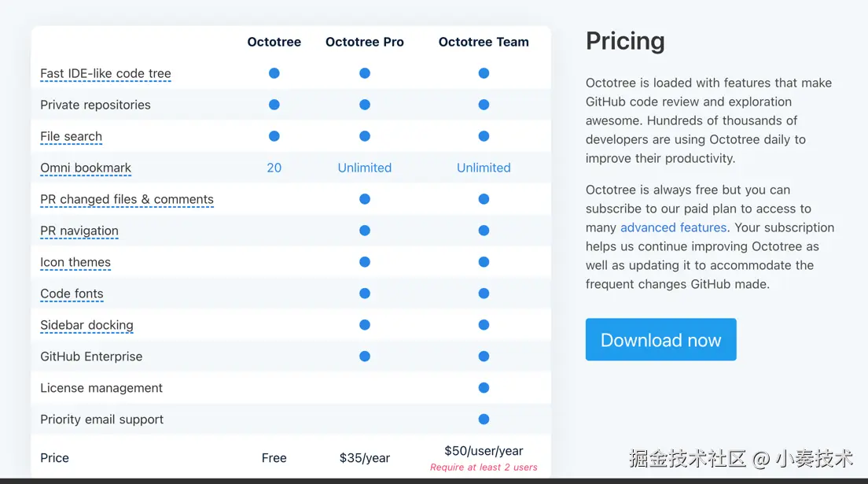868x484 pixels.
Task: Click PR changed files & comments label
Action: pos(127,199)
